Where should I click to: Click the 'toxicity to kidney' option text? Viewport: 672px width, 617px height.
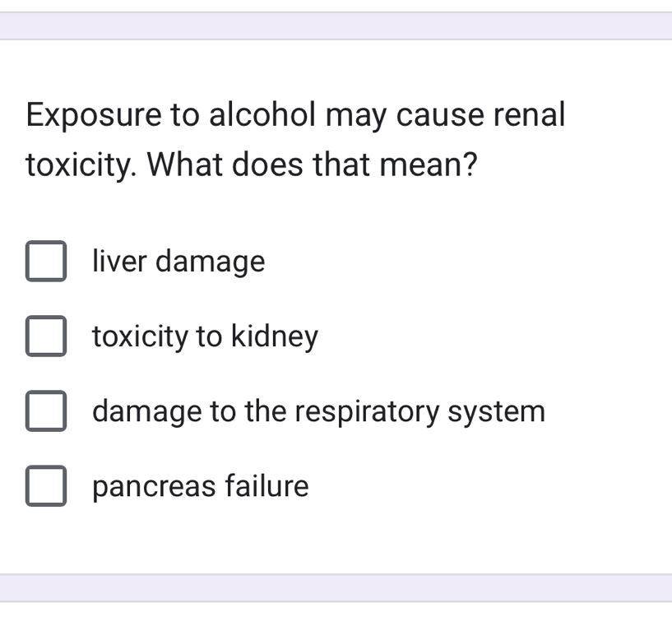205,337
